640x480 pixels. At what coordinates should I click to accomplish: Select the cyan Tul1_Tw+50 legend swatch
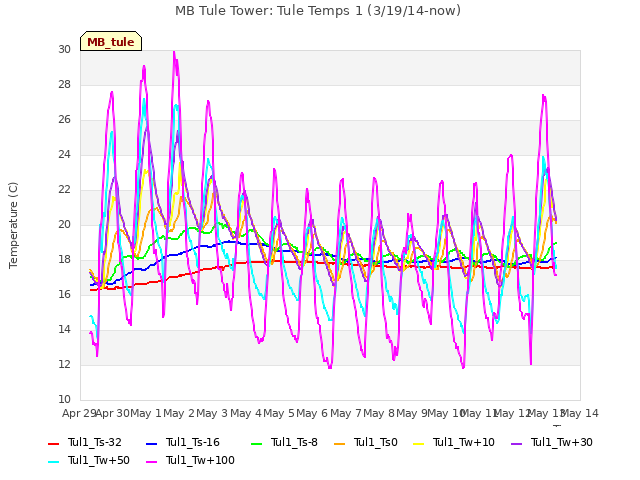[x=53, y=461]
